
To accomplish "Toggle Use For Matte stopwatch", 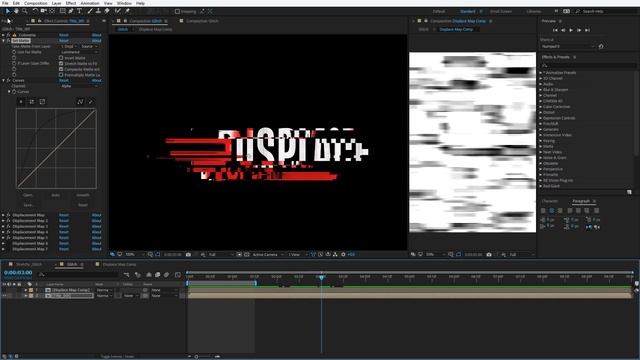I will point(14,52).
